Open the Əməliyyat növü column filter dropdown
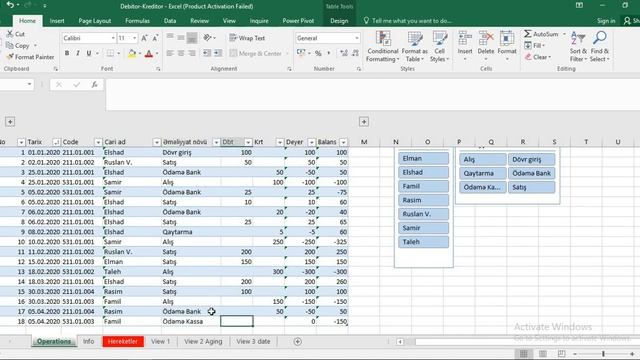 216,142
